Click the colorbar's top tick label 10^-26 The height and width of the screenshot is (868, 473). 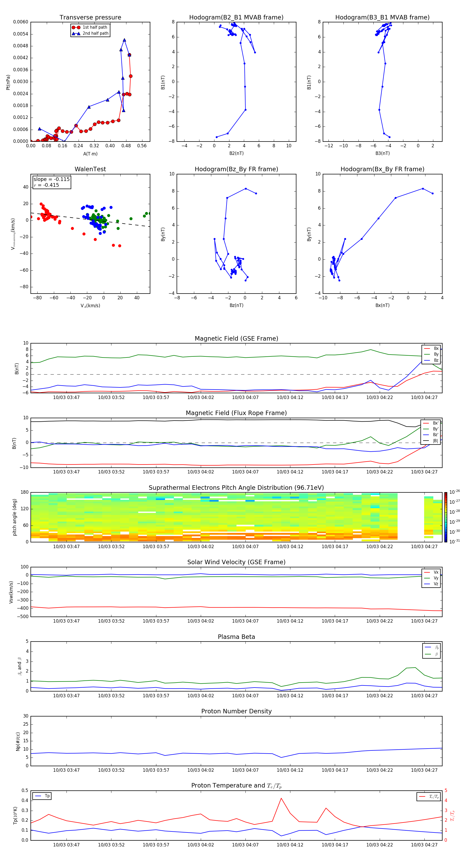(x=455, y=492)
